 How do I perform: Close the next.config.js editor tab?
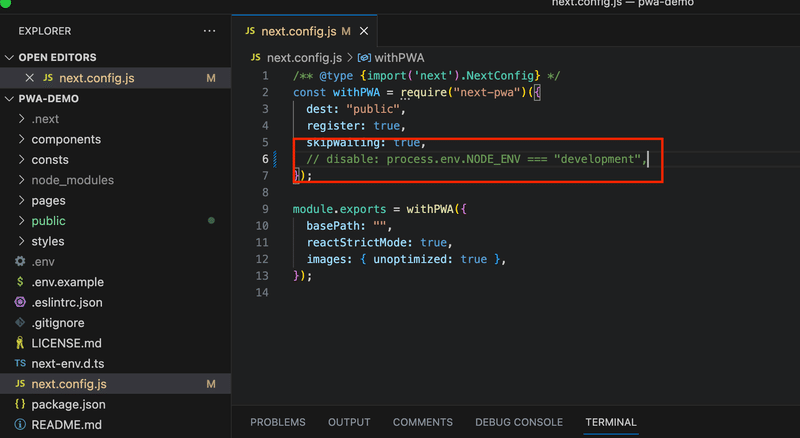click(x=364, y=31)
